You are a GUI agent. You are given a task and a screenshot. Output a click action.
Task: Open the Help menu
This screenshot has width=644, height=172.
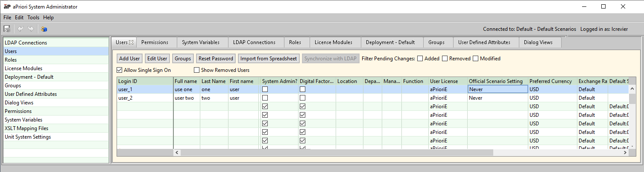(x=48, y=18)
